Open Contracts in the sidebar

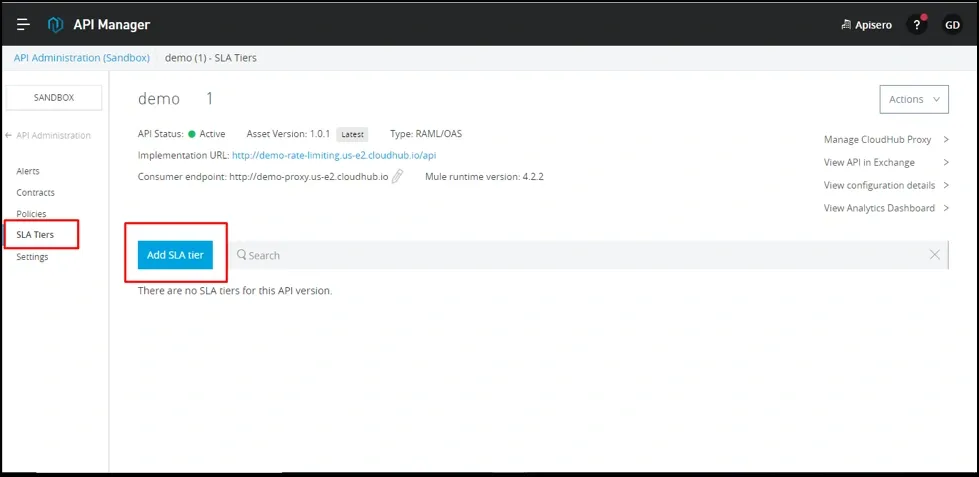pyautogui.click(x=36, y=192)
